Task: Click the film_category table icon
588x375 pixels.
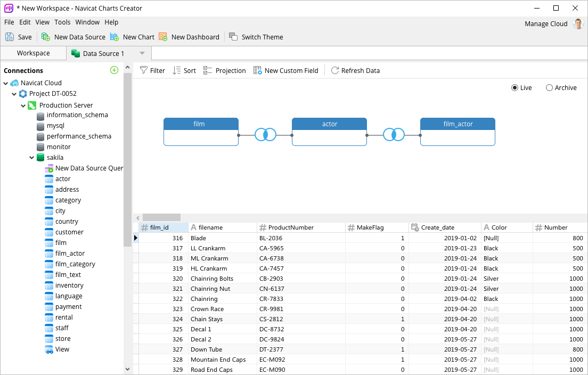Action: 49,264
